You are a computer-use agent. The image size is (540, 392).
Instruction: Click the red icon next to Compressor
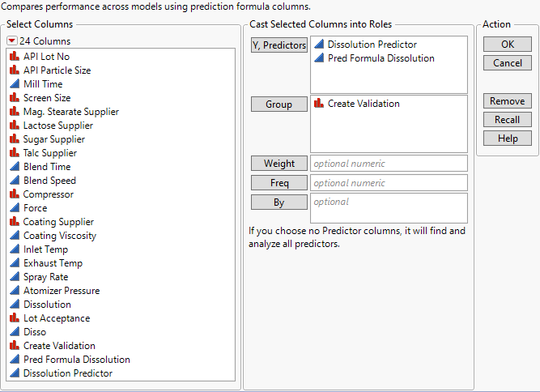tap(15, 194)
